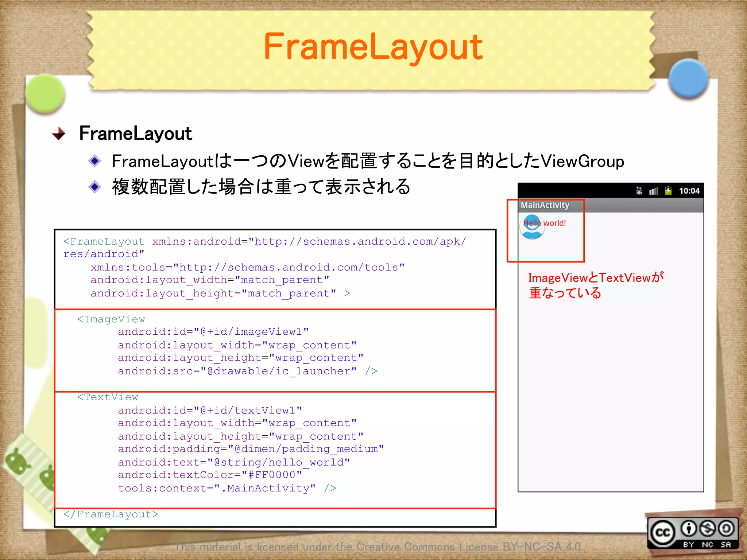Click android:textColor="#FF0000" line
The width and height of the screenshot is (747, 560).
pos(210,475)
